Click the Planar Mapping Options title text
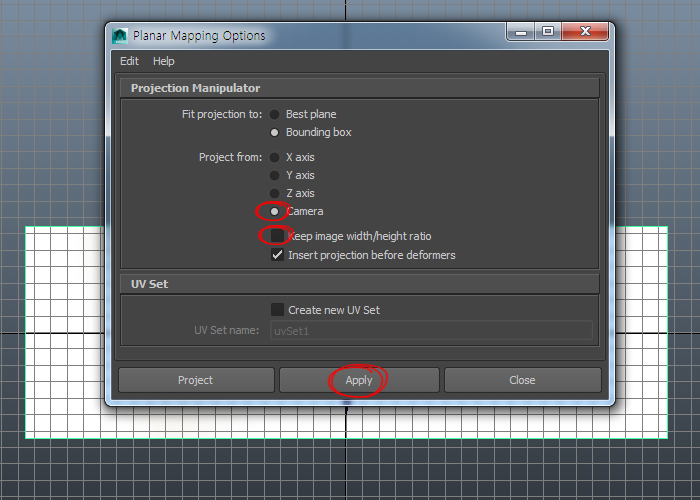Image resolution: width=700 pixels, height=500 pixels. (199, 36)
